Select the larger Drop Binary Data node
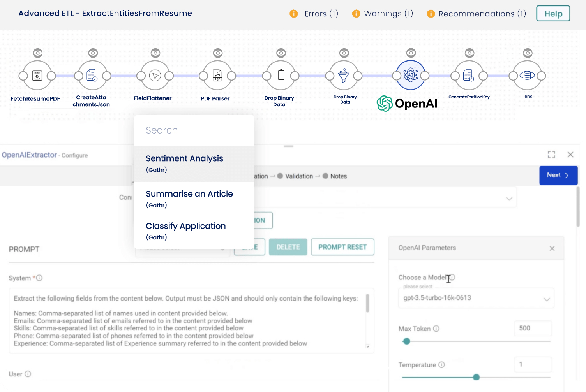 (281, 76)
